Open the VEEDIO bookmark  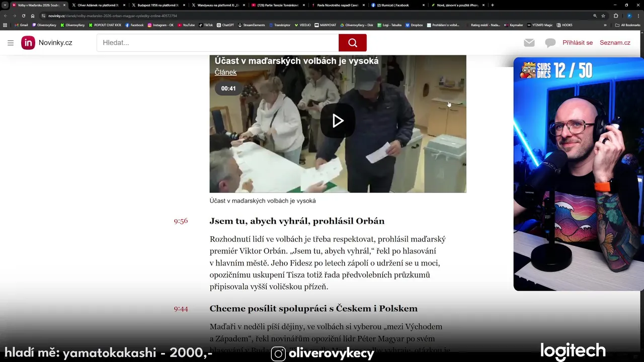point(303,25)
